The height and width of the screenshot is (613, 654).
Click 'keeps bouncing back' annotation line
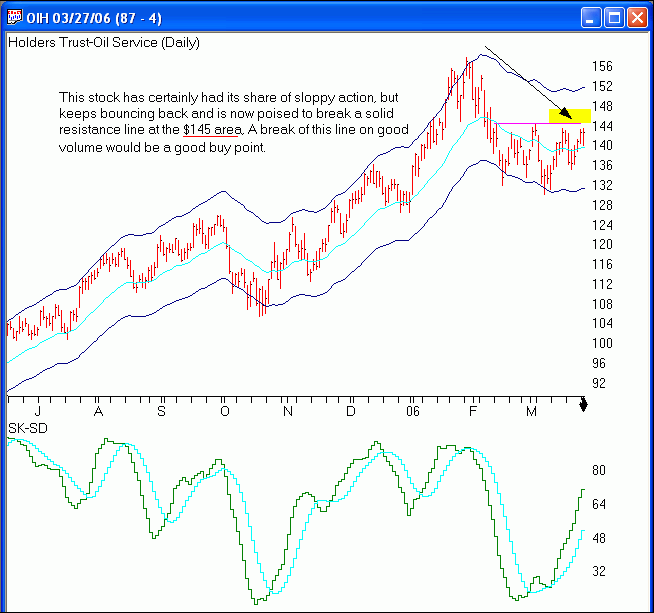pos(226,113)
